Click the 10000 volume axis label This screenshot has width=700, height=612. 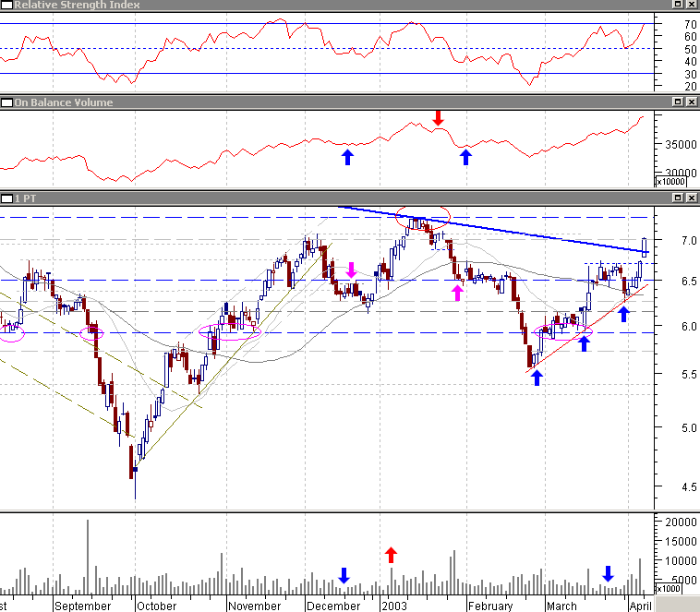pos(681,560)
